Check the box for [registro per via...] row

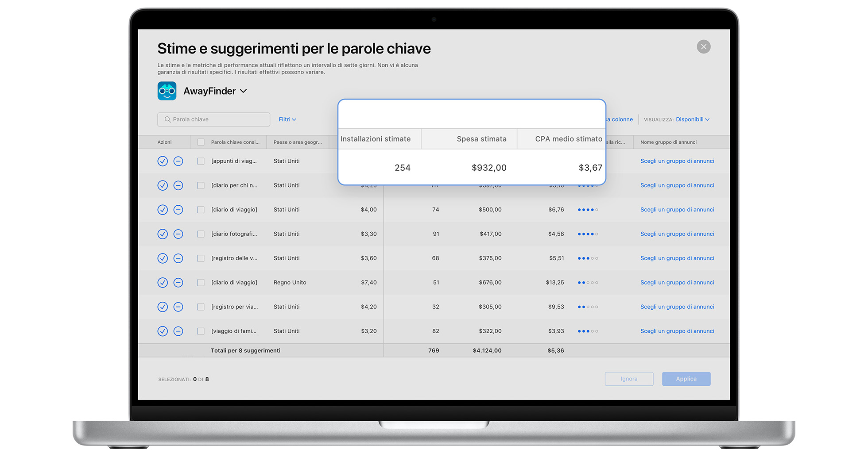(x=201, y=307)
